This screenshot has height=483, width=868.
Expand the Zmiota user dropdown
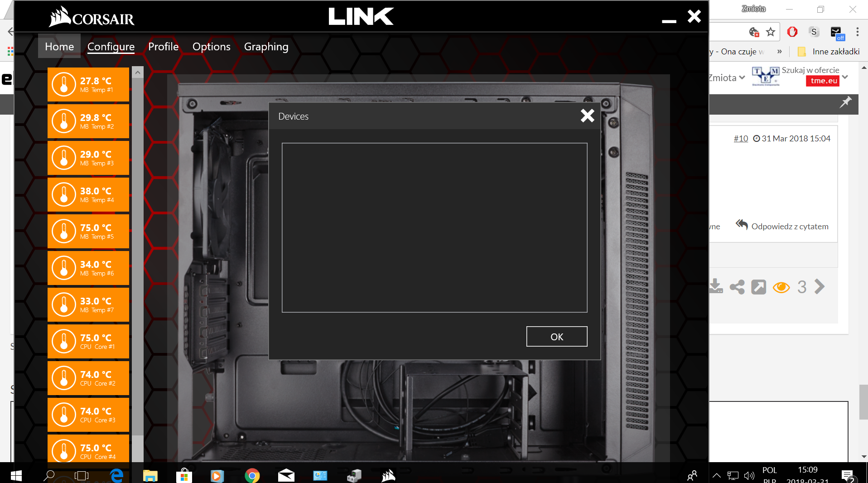click(x=727, y=77)
